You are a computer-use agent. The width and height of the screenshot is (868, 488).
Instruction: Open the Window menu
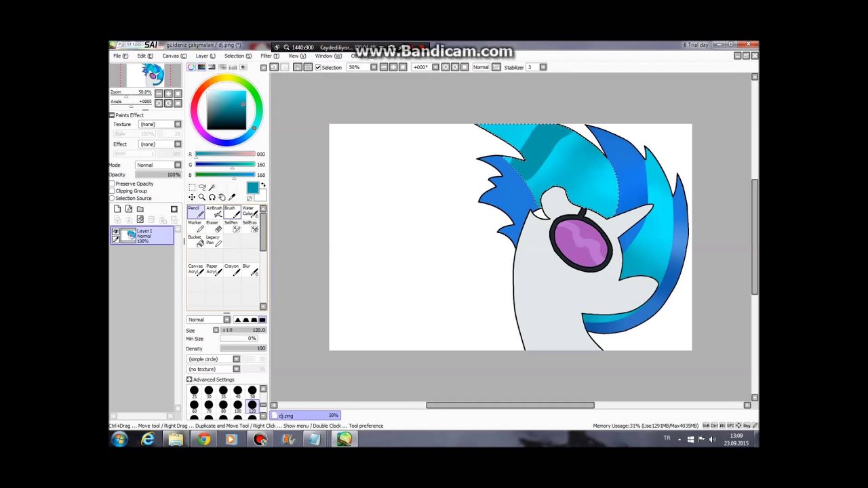(x=328, y=56)
